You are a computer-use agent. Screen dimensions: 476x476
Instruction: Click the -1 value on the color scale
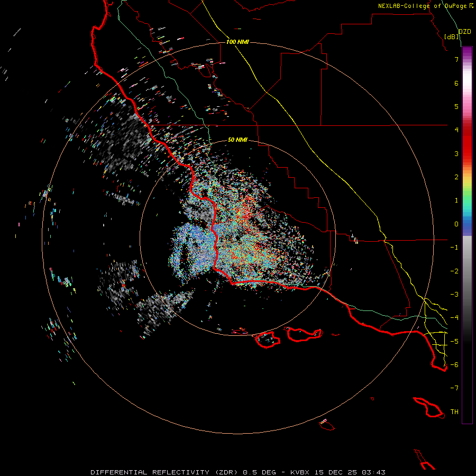[454, 248]
